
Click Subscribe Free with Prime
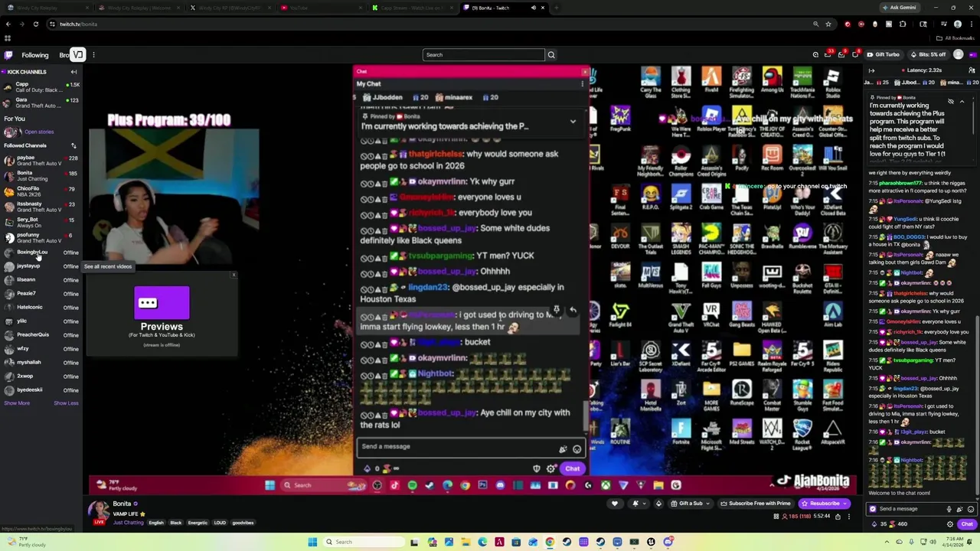click(x=754, y=504)
